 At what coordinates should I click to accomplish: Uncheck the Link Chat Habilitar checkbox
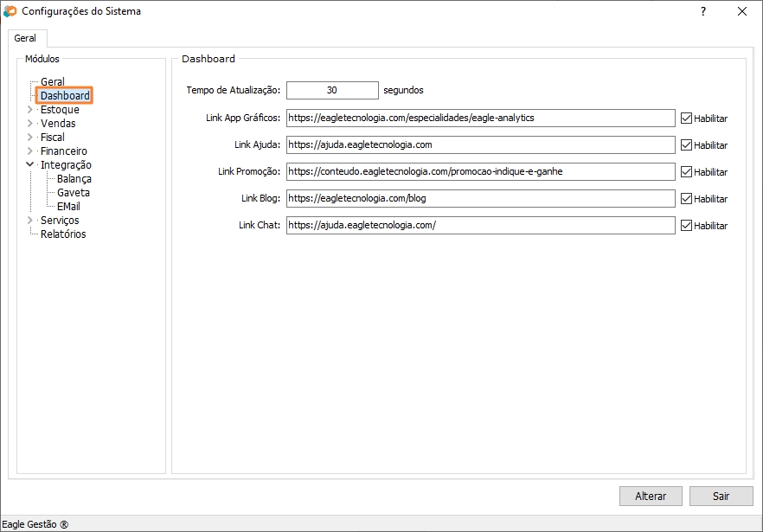[687, 226]
